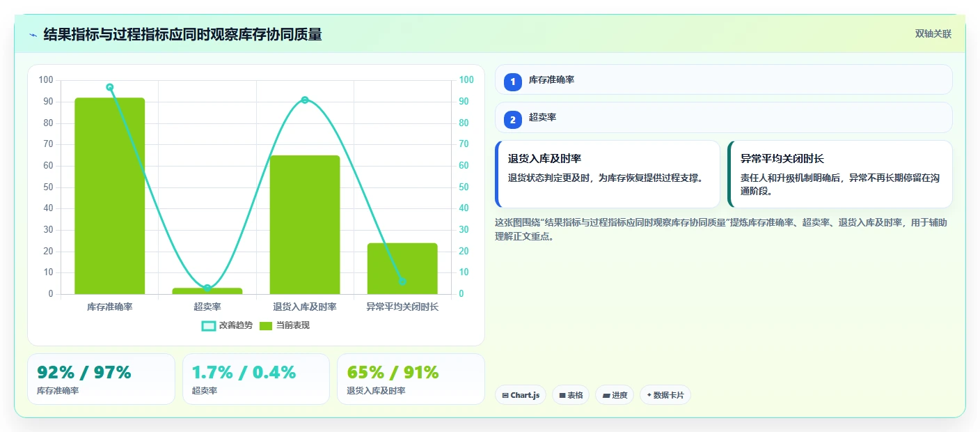
Task: Click the icon inside the 进度 tag
Action: coord(606,395)
